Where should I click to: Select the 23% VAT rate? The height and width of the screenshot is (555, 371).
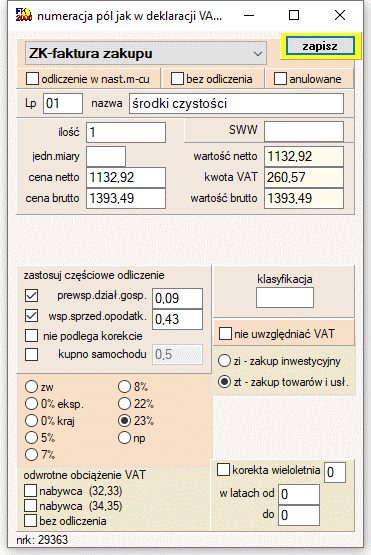click(x=124, y=420)
